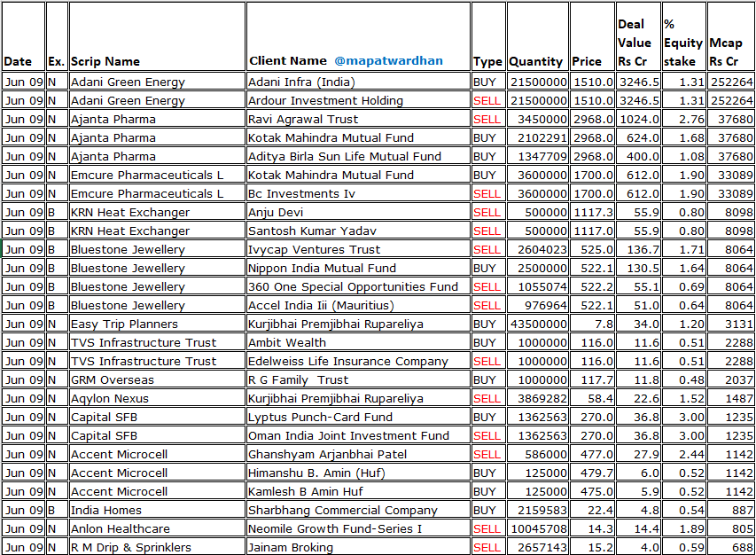Click quantity cell 2604023

click(538, 249)
